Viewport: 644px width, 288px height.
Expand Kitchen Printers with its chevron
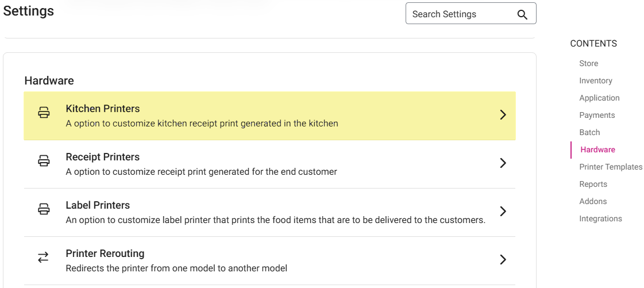click(x=503, y=115)
